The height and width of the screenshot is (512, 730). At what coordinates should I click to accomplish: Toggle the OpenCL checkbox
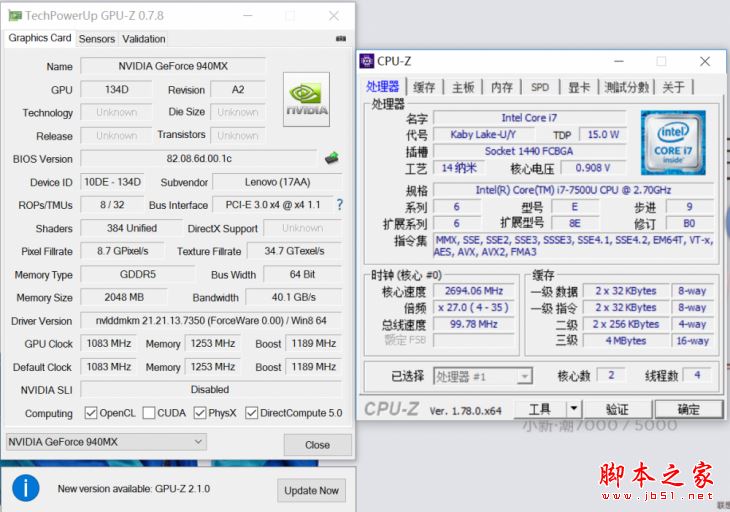pos(91,413)
